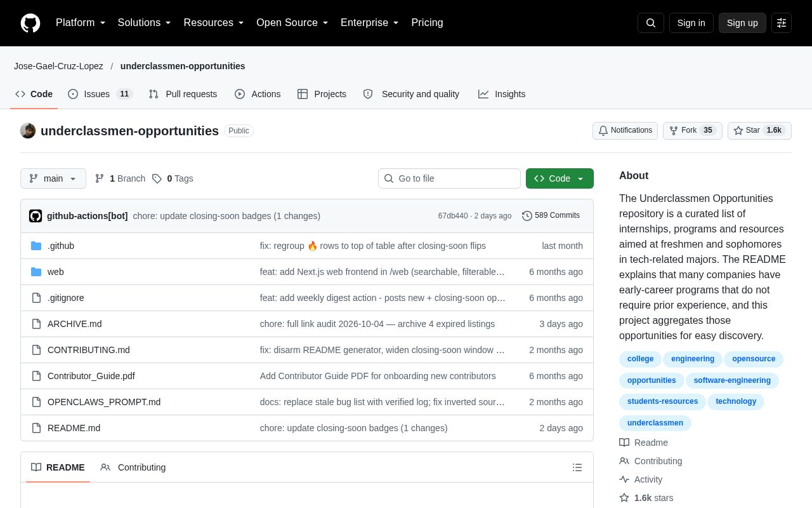Image resolution: width=812 pixels, height=508 pixels.
Task: Click the search magnifier icon button
Action: click(651, 23)
